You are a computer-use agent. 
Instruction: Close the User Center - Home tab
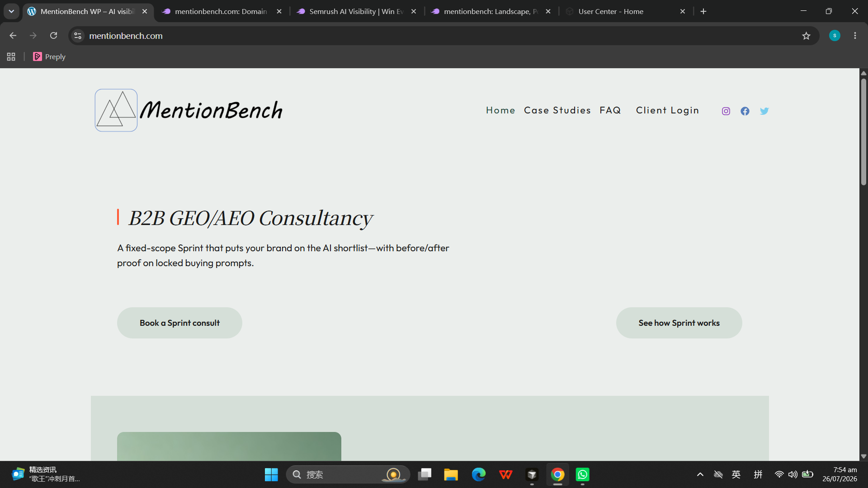coord(683,11)
